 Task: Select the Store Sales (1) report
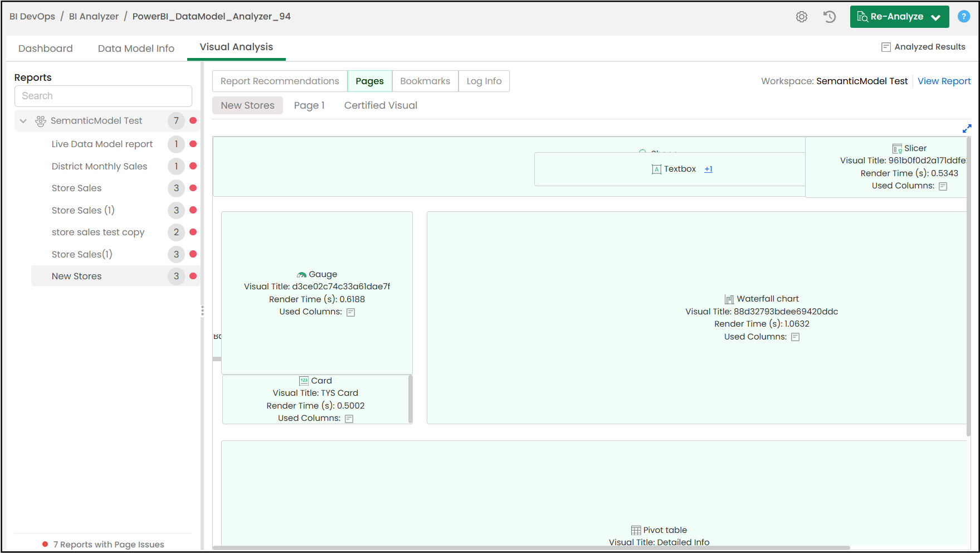[x=83, y=210]
